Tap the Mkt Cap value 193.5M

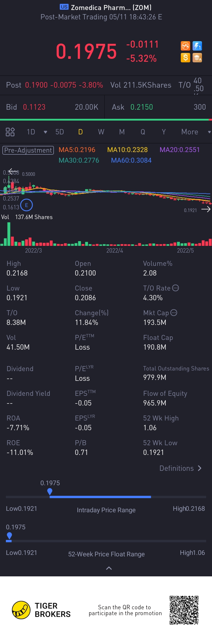pos(155,322)
